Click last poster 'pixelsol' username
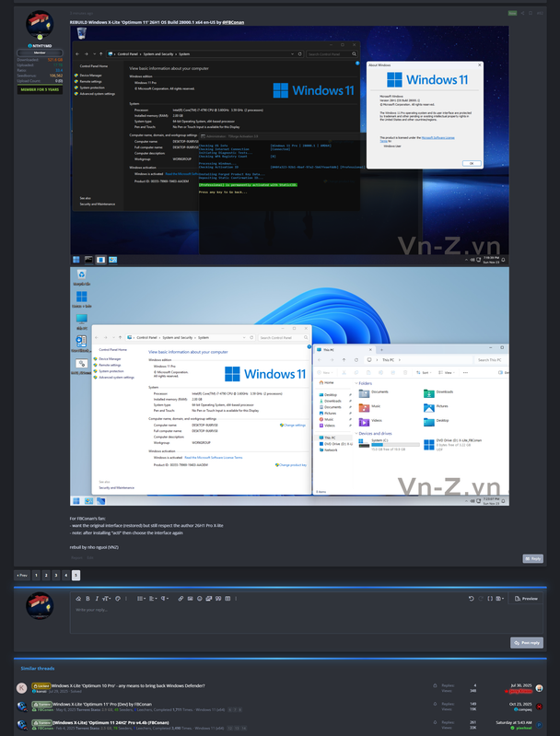The width and height of the screenshot is (560, 736). point(524,728)
